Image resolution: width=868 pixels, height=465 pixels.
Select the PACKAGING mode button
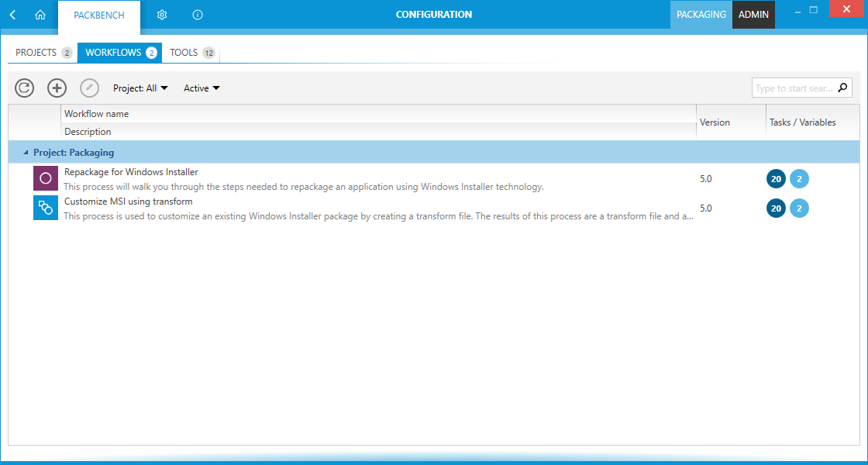pyautogui.click(x=701, y=14)
